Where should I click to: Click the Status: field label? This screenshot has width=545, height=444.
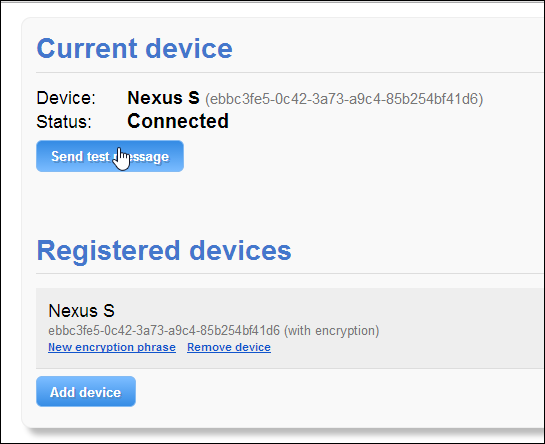click(64, 122)
